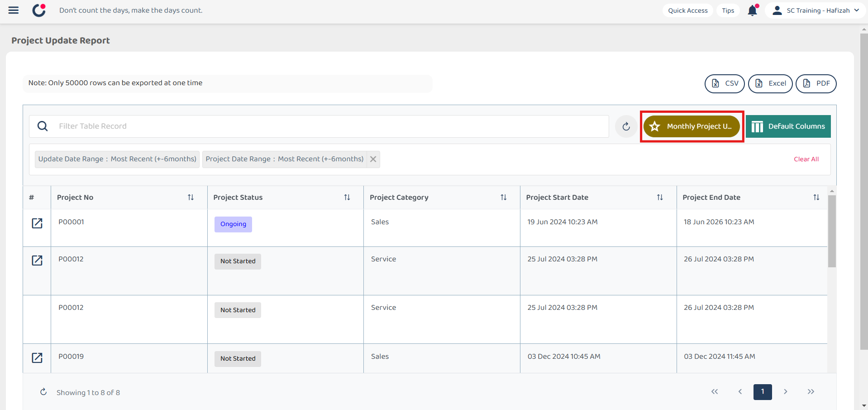Open the notifications bell
The height and width of the screenshot is (410, 868).
753,10
